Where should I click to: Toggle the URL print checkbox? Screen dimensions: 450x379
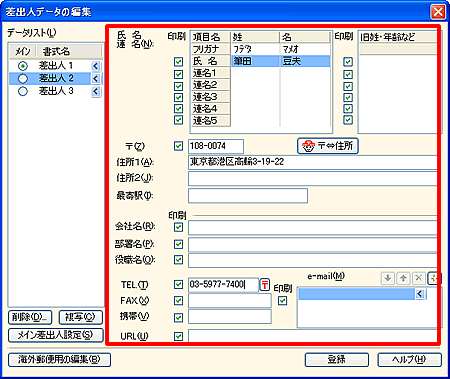[x=178, y=336]
